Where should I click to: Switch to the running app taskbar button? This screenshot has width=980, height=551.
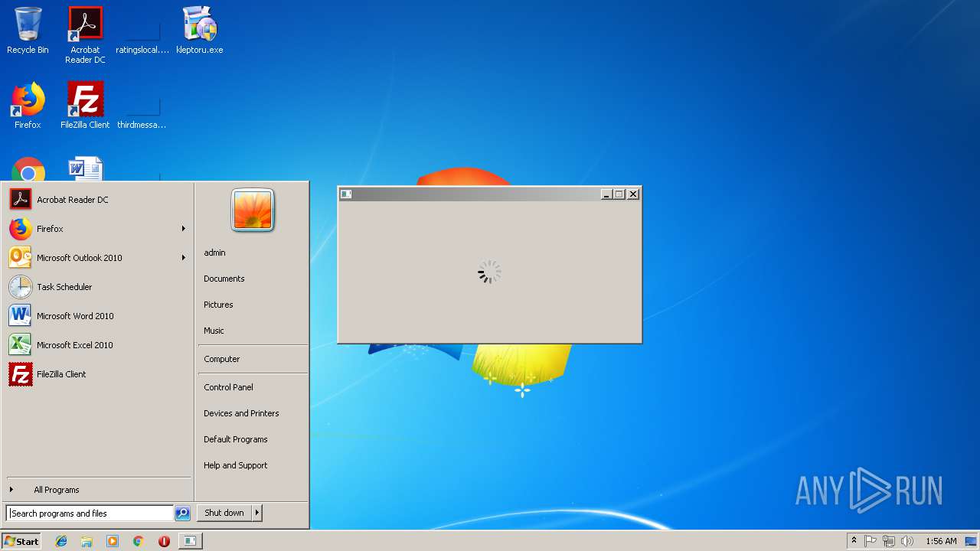click(x=189, y=541)
